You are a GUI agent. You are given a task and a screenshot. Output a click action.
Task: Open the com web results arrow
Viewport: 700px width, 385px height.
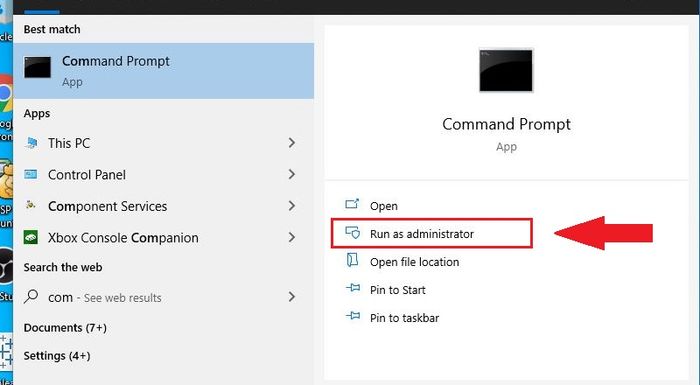(292, 297)
